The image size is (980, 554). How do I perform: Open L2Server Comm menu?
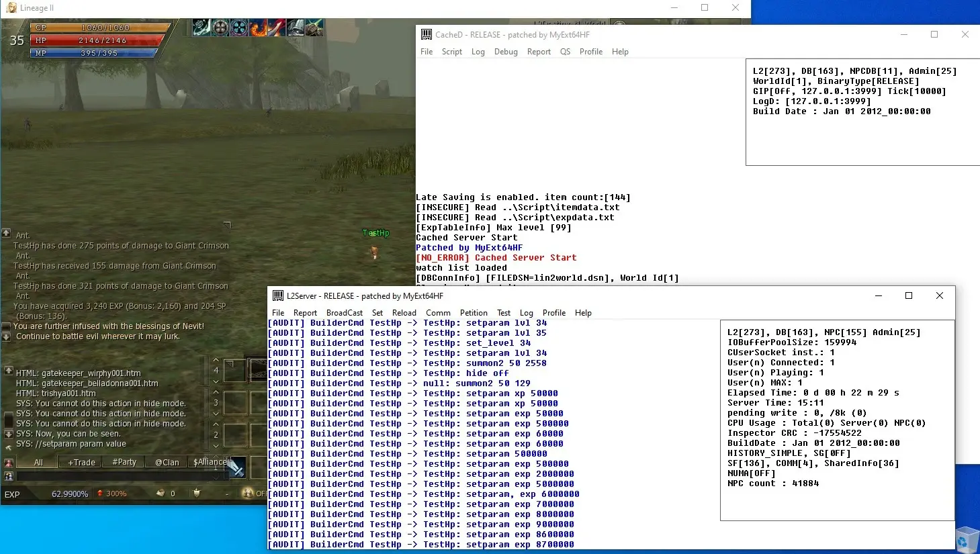438,313
